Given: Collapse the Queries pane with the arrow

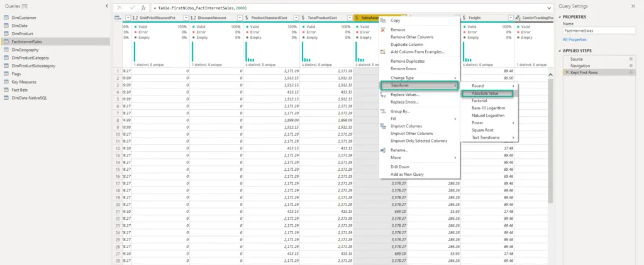Looking at the screenshot, I should point(105,6).
